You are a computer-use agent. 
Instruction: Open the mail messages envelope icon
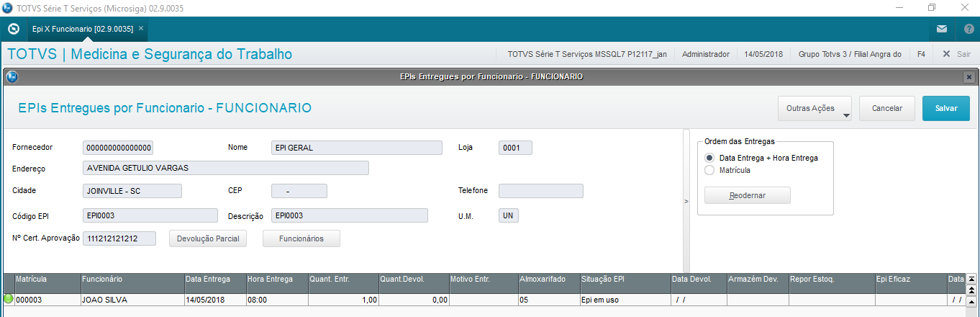tap(941, 29)
